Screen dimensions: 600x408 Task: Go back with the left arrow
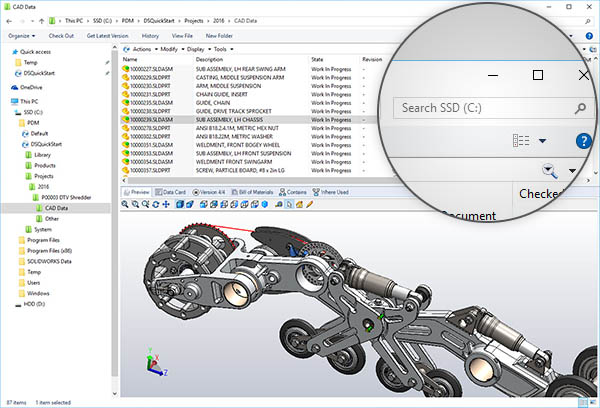pyautogui.click(x=9, y=21)
